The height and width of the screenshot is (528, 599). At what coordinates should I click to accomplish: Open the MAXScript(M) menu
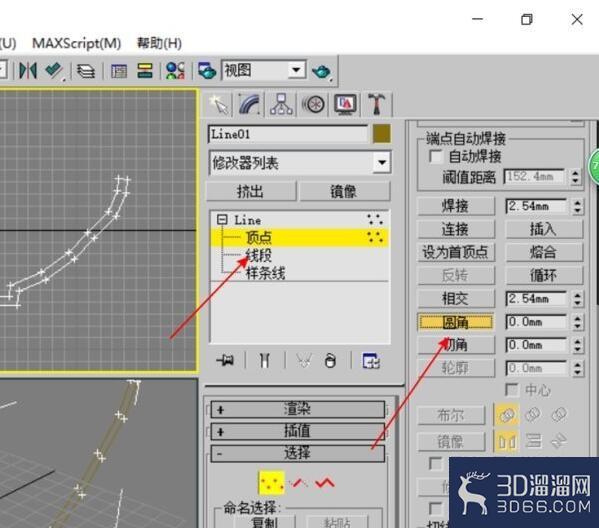[x=76, y=43]
